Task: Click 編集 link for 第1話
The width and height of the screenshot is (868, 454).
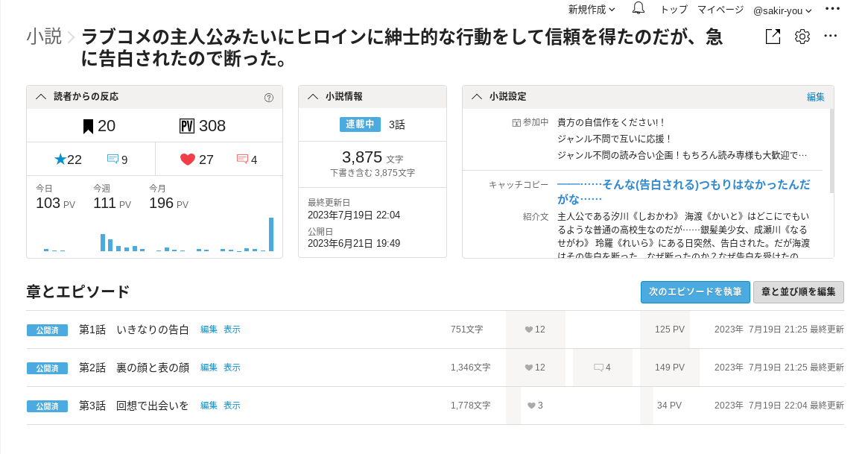Action: coord(209,330)
